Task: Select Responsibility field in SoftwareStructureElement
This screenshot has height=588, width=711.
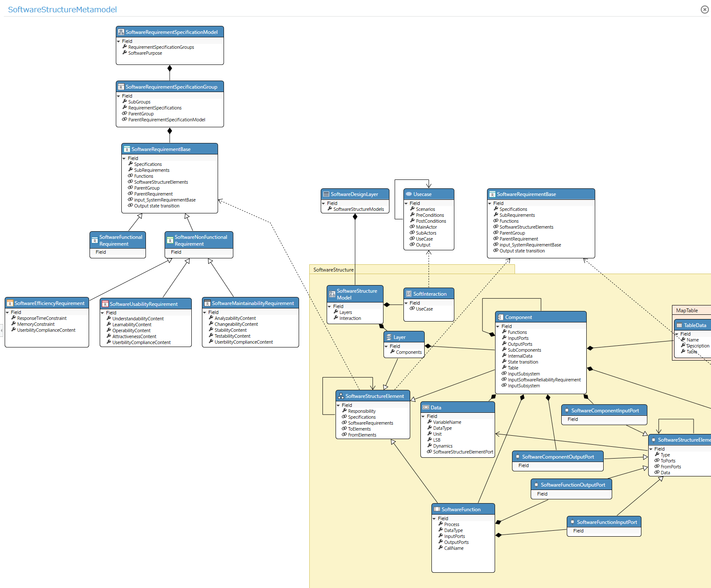Action: click(x=361, y=411)
